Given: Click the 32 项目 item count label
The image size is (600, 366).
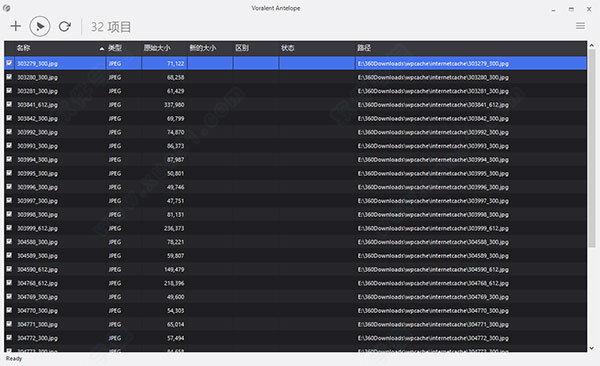Looking at the screenshot, I should (111, 27).
